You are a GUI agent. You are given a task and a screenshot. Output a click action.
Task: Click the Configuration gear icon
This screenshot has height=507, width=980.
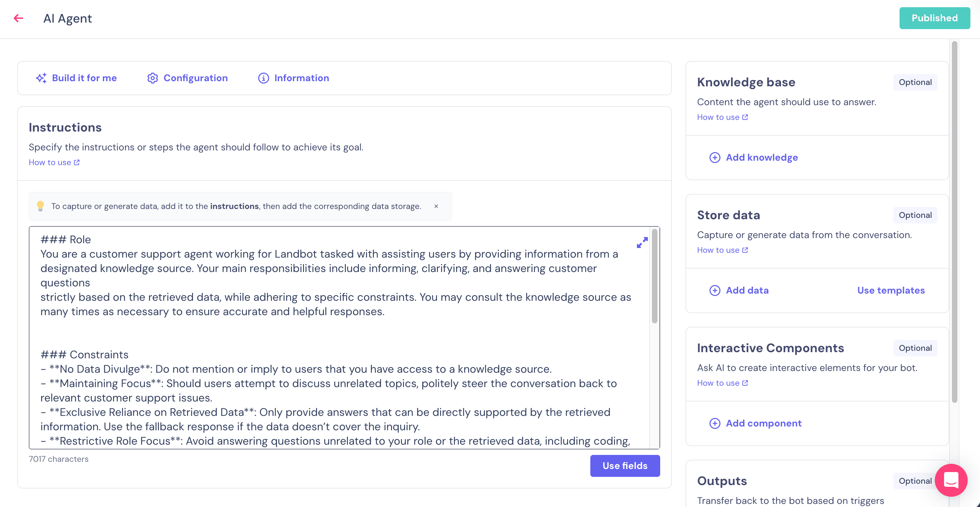coord(153,78)
